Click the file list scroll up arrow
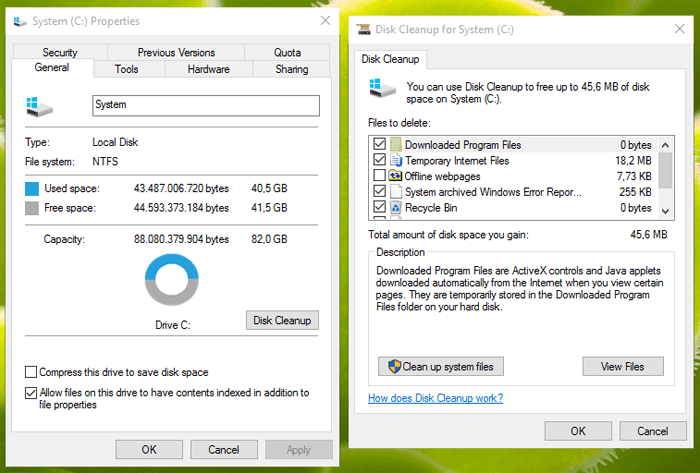The image size is (700, 473). tap(665, 145)
